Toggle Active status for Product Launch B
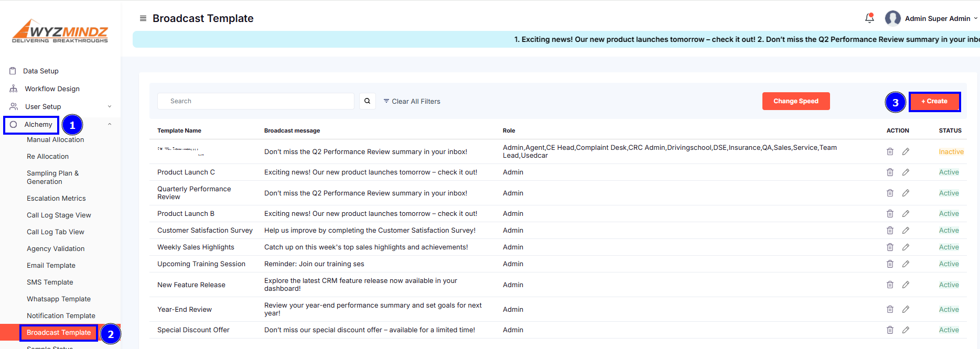Viewport: 980px width, 349px height. pyautogui.click(x=949, y=214)
